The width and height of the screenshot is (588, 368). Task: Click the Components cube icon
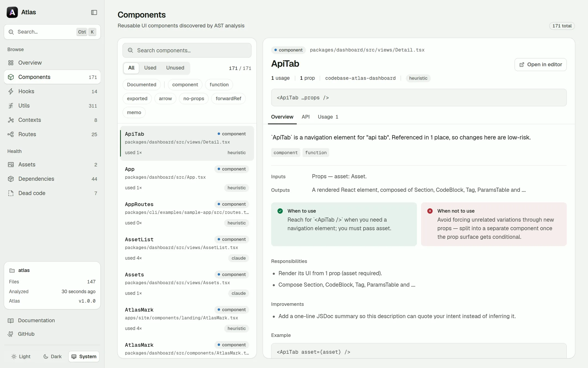[x=11, y=77]
